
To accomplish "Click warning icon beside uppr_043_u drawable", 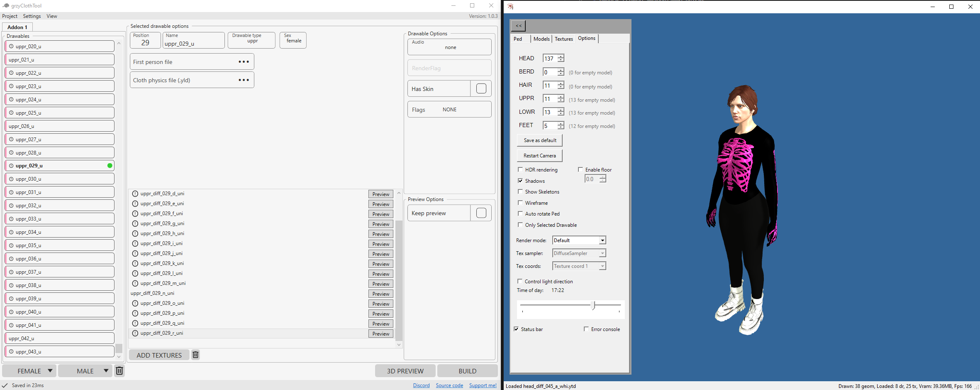I will (11, 352).
